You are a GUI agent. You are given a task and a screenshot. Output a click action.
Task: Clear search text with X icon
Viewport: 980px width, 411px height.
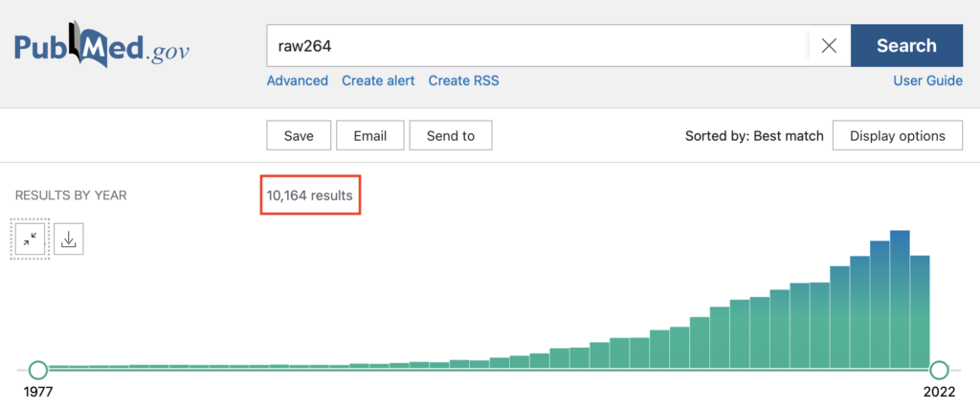pos(829,46)
